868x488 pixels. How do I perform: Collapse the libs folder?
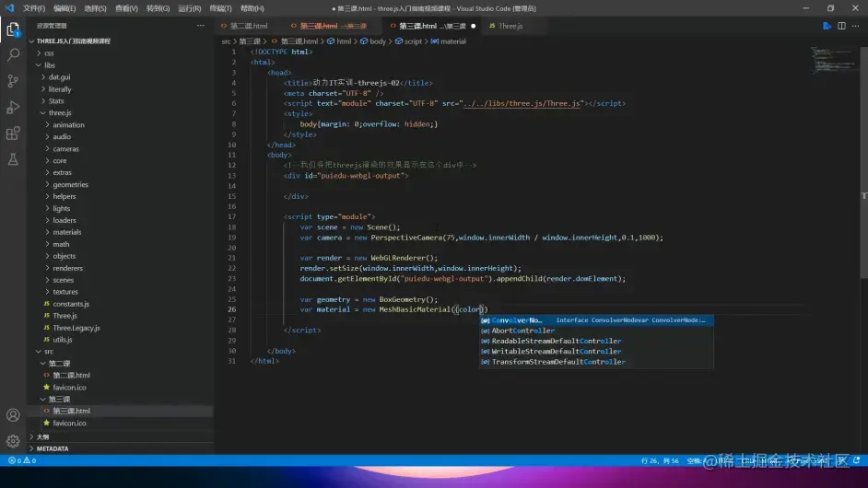pos(49,65)
